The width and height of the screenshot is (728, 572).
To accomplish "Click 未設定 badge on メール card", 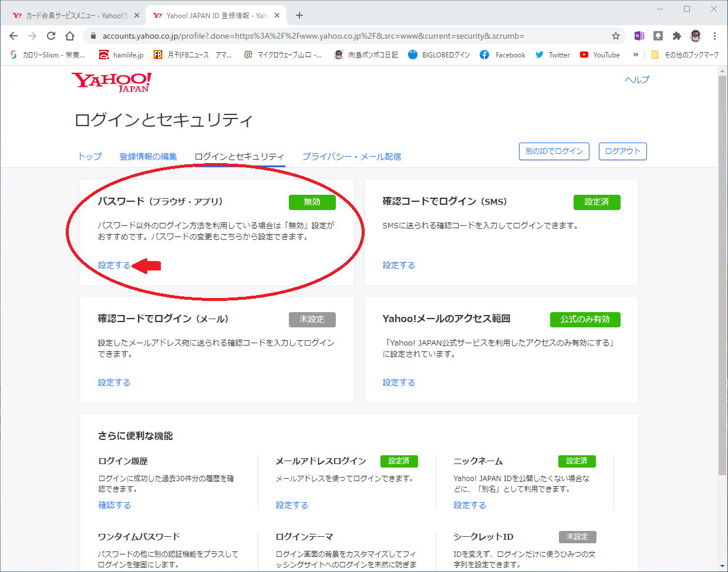I will coord(312,319).
